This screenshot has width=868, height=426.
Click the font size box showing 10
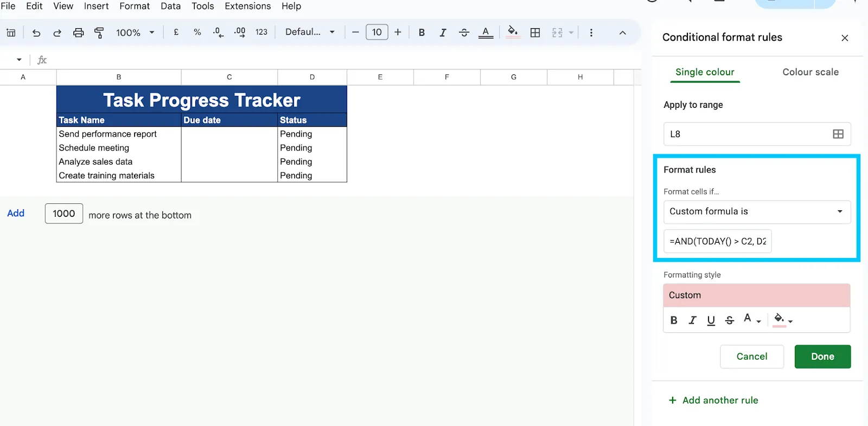[377, 32]
